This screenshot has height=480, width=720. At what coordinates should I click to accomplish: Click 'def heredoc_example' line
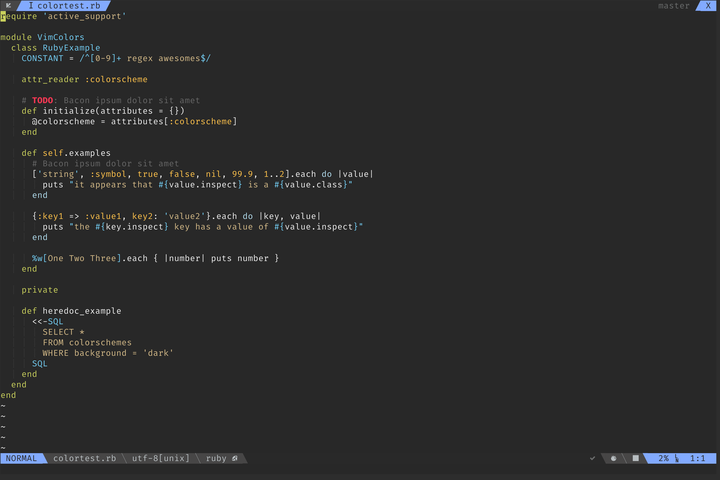pos(71,311)
